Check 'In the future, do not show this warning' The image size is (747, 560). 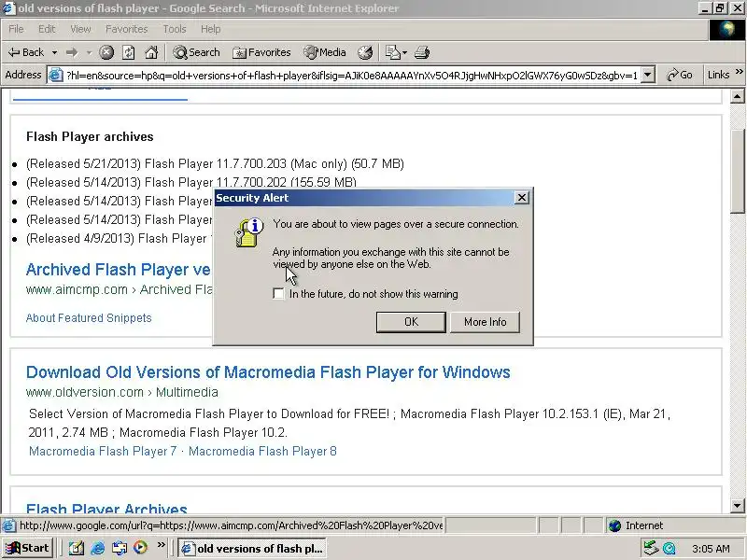pos(278,294)
